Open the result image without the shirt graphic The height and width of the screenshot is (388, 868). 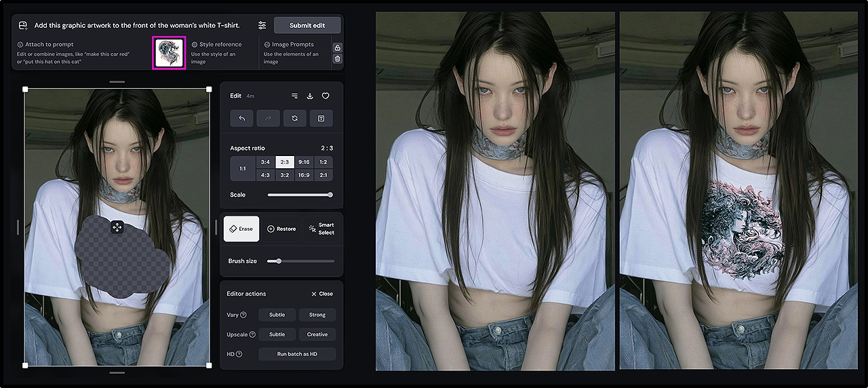point(495,191)
